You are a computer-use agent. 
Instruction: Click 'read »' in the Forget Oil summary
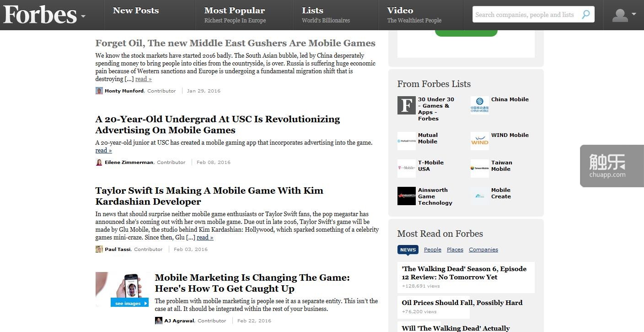[x=143, y=79]
